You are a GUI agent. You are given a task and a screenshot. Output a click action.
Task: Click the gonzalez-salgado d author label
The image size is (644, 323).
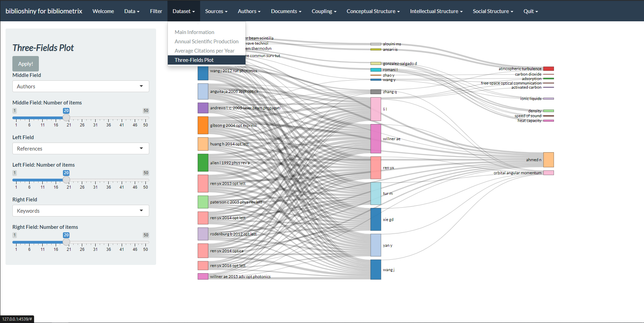(400, 64)
